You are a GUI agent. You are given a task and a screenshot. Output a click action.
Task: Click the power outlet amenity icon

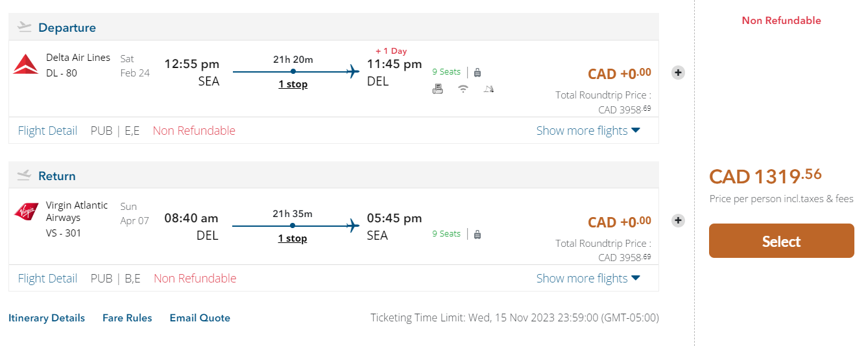pos(438,89)
